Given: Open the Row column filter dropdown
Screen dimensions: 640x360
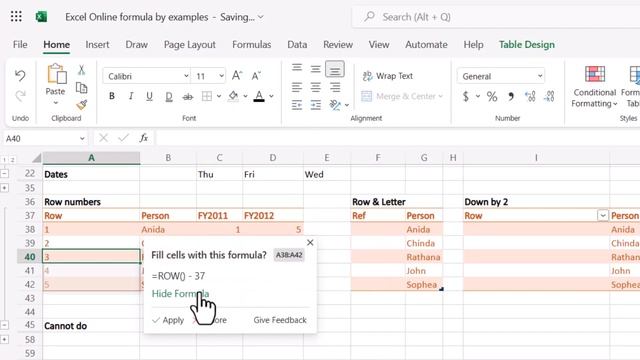Looking at the screenshot, I should [603, 215].
